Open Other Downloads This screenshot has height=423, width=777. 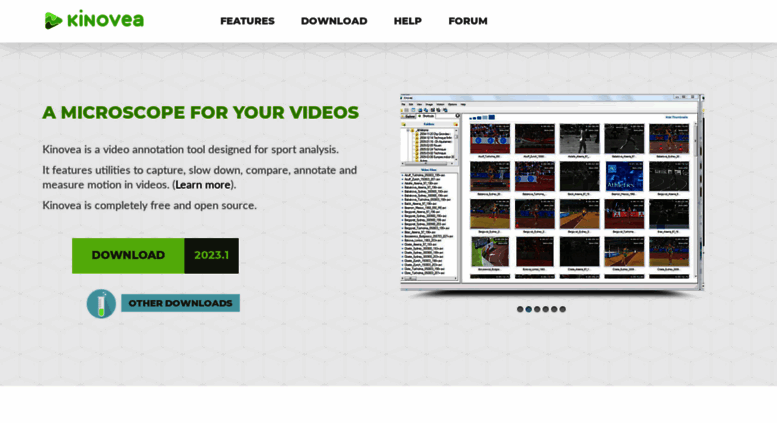[x=180, y=303]
